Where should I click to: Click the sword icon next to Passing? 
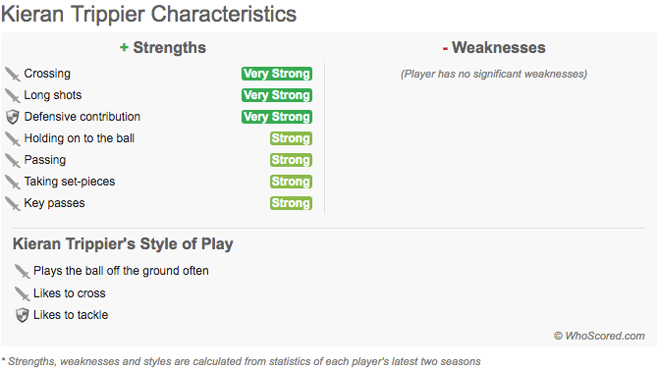click(x=13, y=160)
